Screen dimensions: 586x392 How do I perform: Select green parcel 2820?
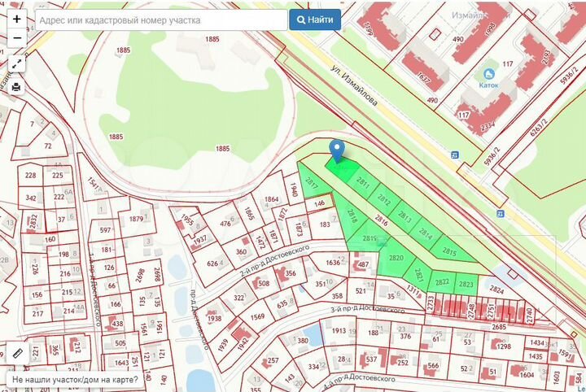(396, 258)
